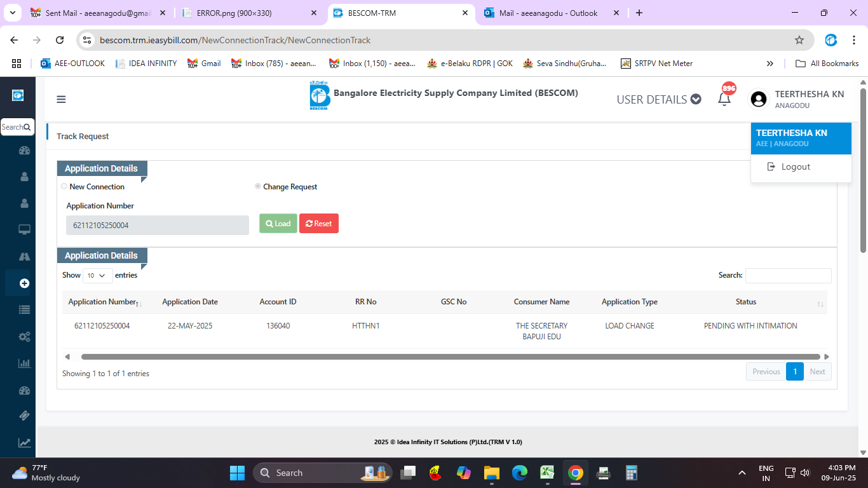Bookmark this page with the star icon
The height and width of the screenshot is (488, 868).
tap(799, 40)
